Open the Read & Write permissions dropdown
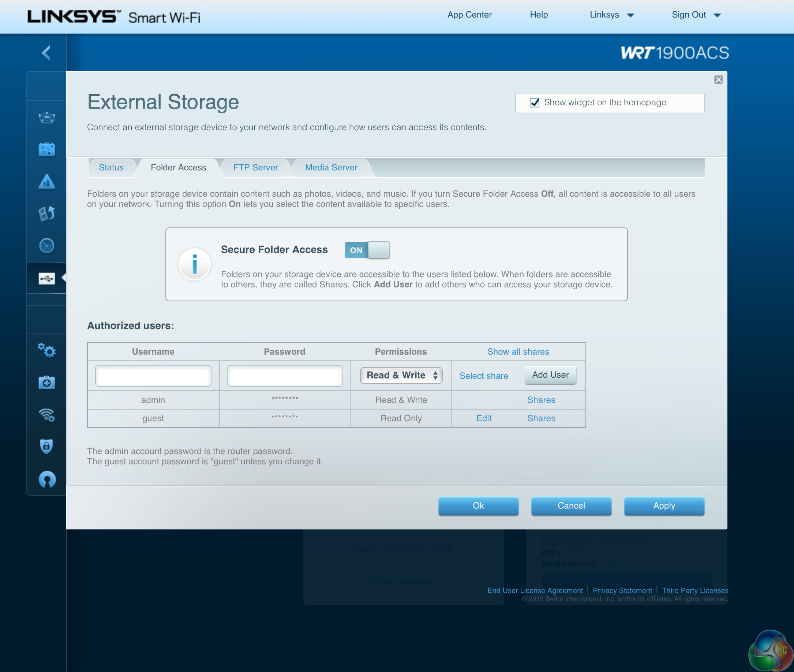This screenshot has height=672, width=794. [x=401, y=375]
